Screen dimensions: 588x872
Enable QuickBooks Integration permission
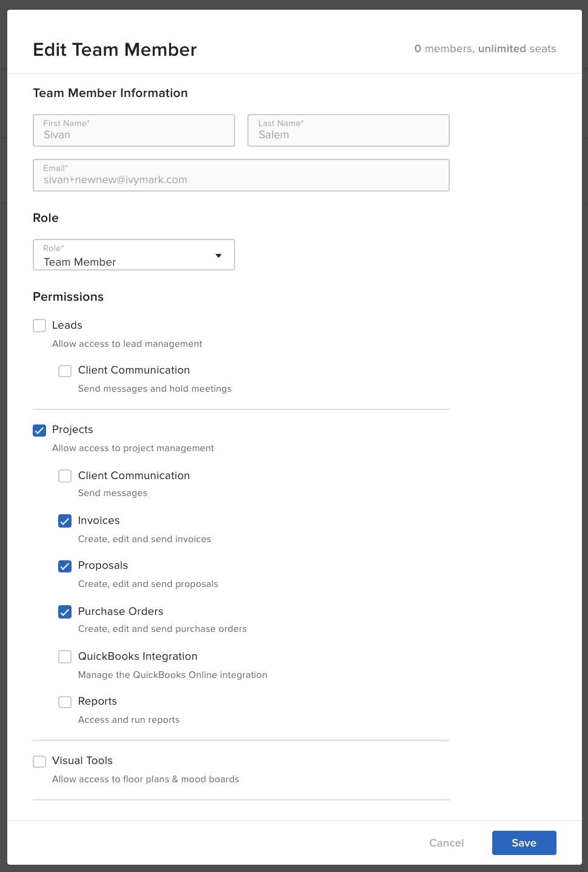coord(65,657)
